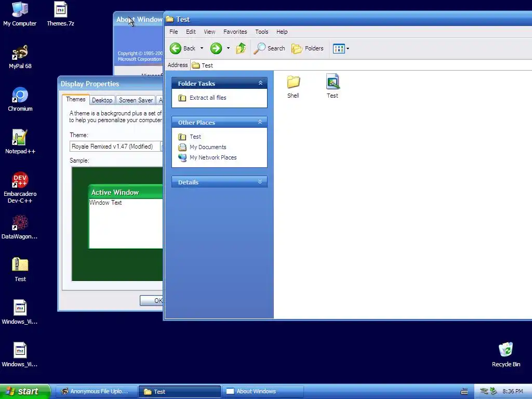
Task: Open the Theme combo box in Display Properties
Action: 116,147
